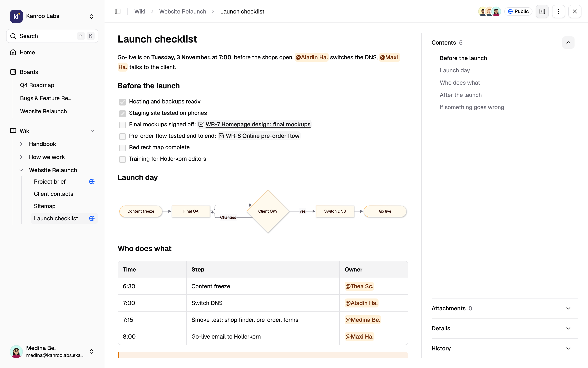588x368 pixels.
Task: Jump to If something goes wrong
Action: click(x=472, y=107)
